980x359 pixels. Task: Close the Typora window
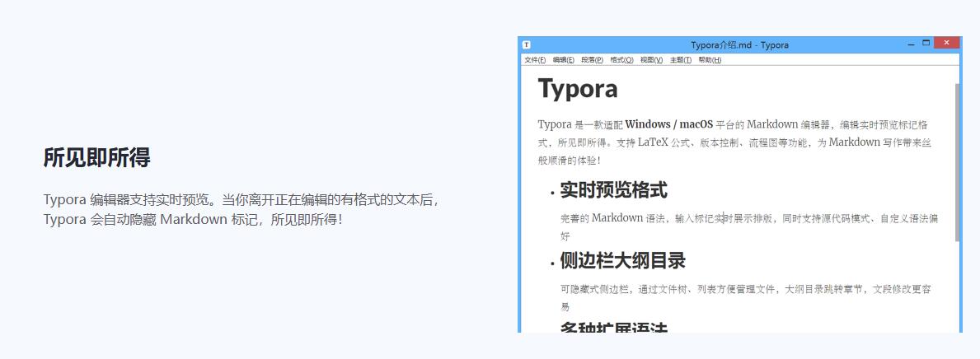point(947,43)
